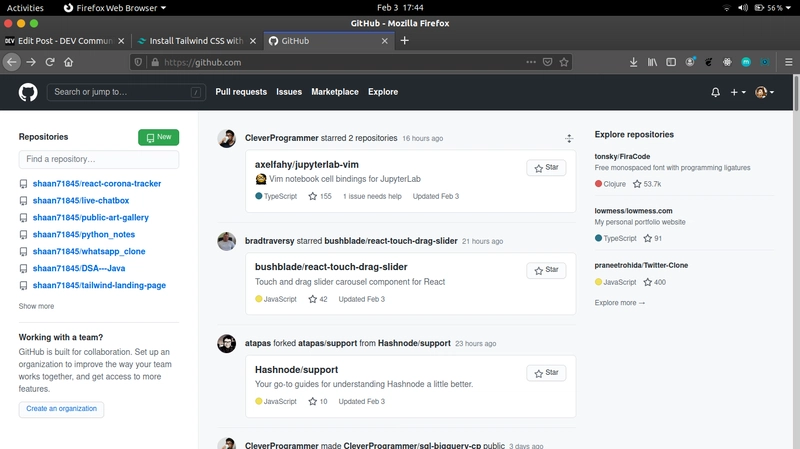Click the teal round extension icon
The width and height of the screenshot is (800, 449).
point(746,62)
